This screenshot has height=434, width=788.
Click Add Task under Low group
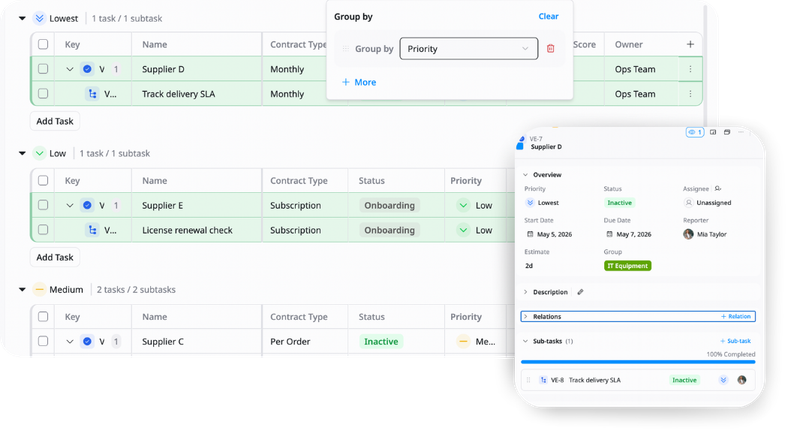[55, 257]
